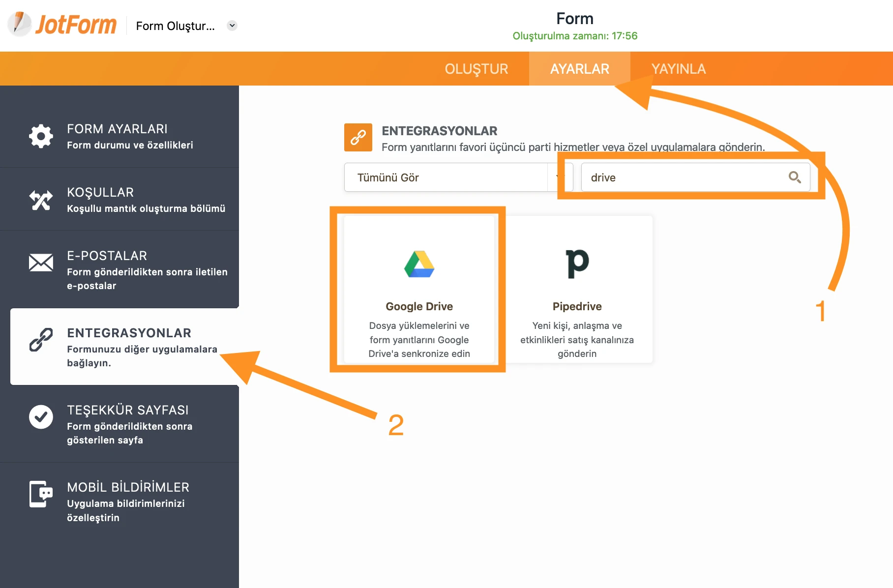Click the JotForm logo

(x=62, y=25)
